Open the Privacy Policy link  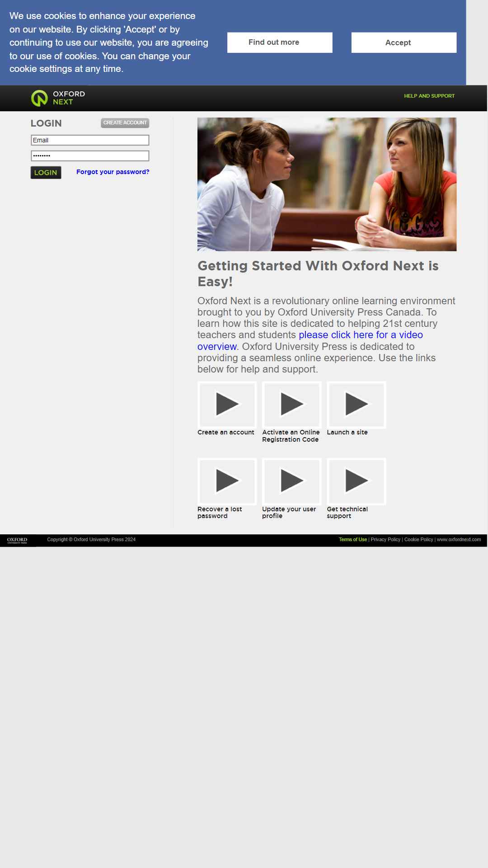[x=385, y=539]
